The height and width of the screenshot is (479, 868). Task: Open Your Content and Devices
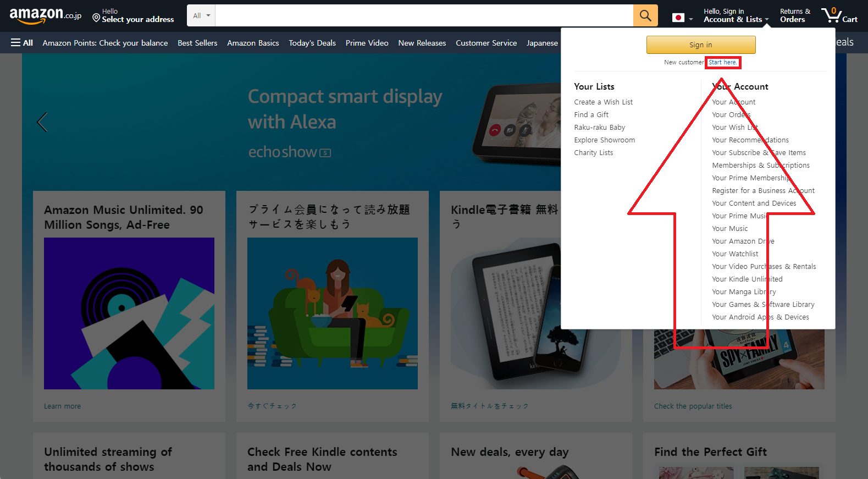click(754, 203)
